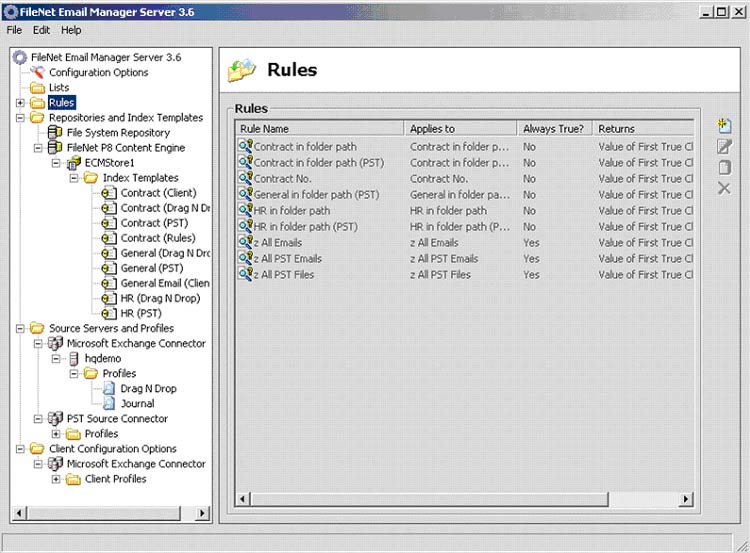The width and height of the screenshot is (750, 553).
Task: Click the File System Repository icon
Action: 55,133
